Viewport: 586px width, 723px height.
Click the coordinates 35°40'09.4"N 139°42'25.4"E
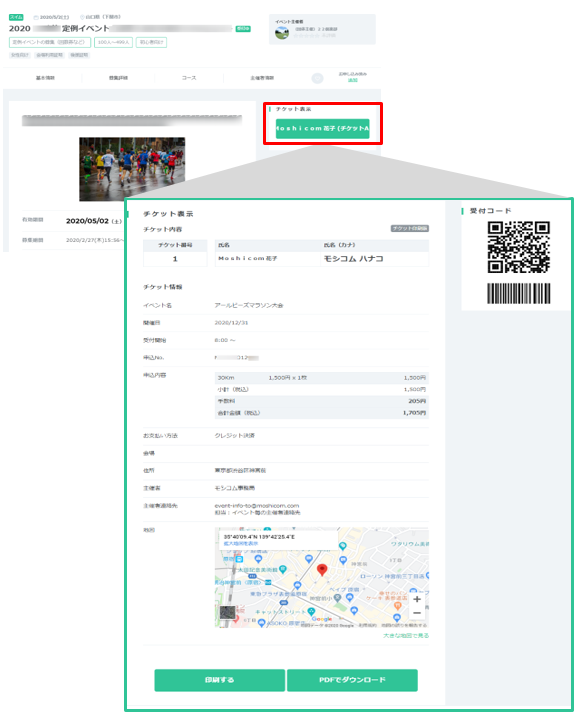[x=259, y=537]
